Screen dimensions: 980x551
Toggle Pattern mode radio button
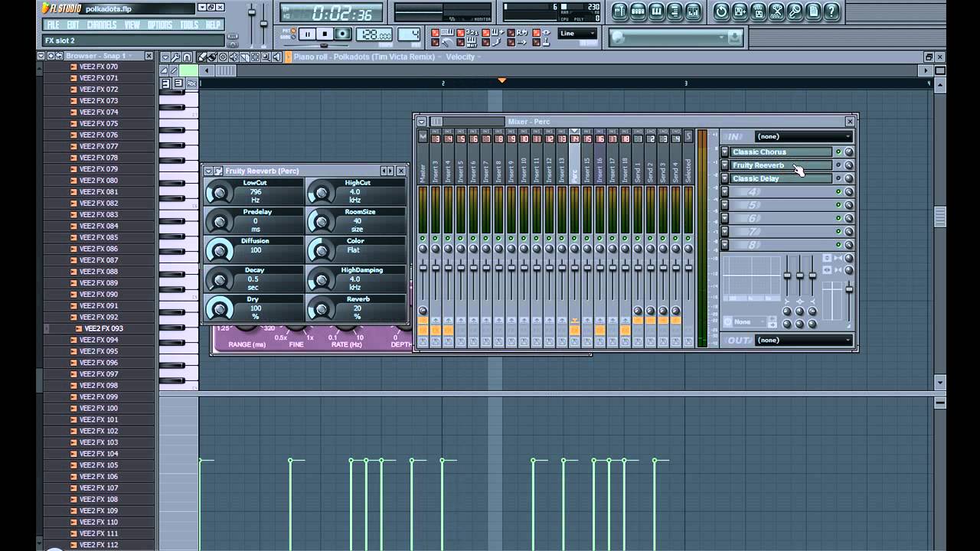pyautogui.click(x=293, y=30)
